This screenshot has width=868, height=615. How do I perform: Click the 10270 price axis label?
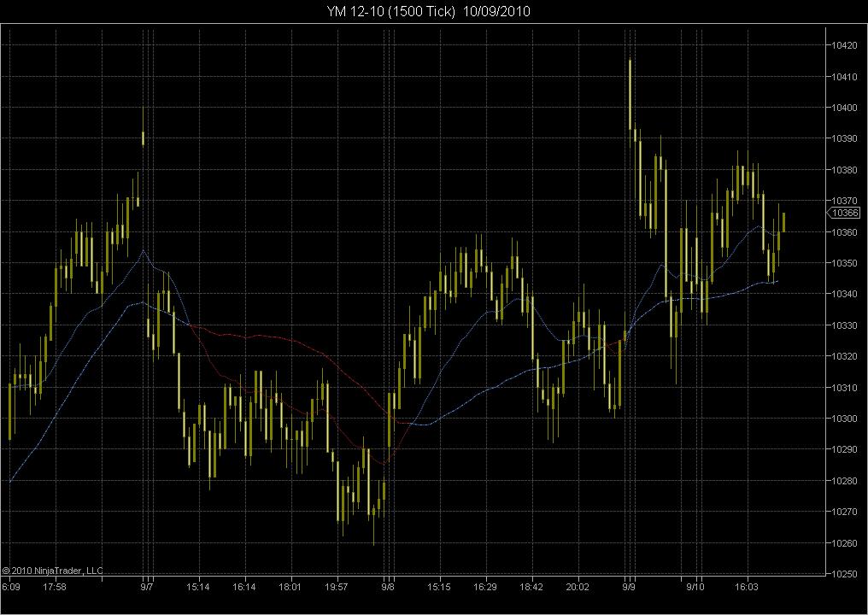(845, 512)
